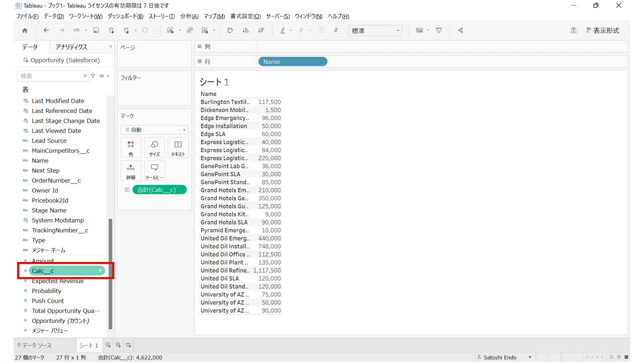Open the 書式設定(O) menu
The image size is (644, 362).
pyautogui.click(x=246, y=17)
